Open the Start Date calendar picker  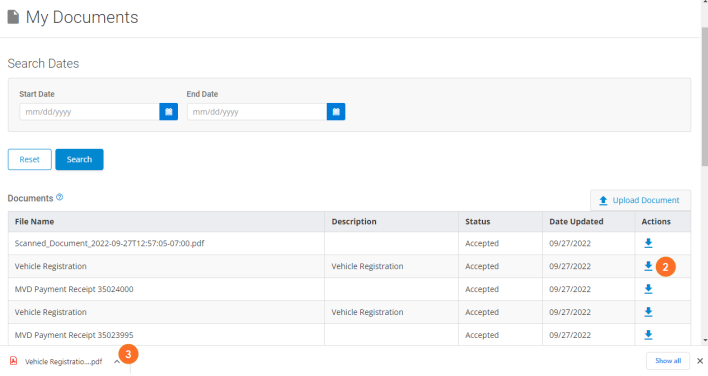coord(168,111)
